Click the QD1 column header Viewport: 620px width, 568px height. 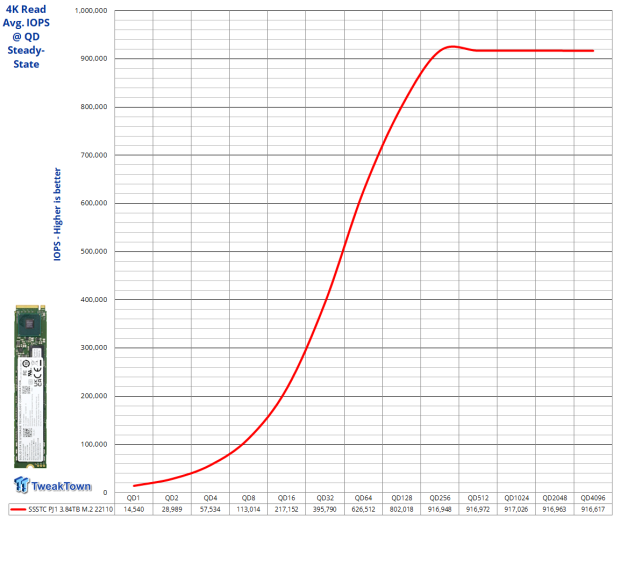tap(133, 498)
